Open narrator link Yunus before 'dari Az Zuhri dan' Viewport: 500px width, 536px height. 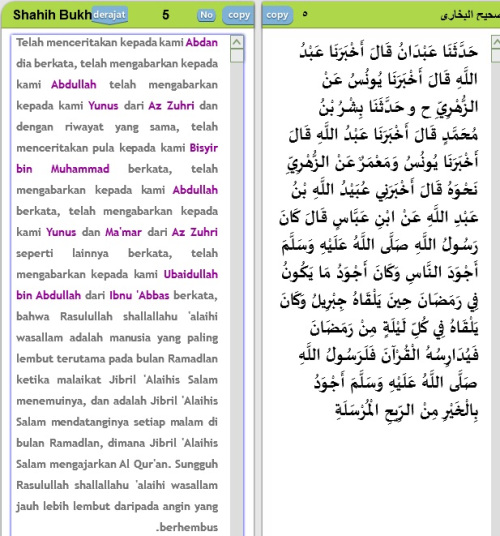pyautogui.click(x=103, y=106)
